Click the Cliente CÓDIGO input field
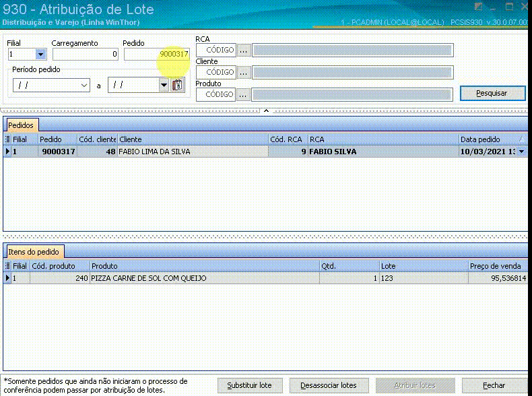Image resolution: width=532 pixels, height=396 pixels. click(216, 72)
